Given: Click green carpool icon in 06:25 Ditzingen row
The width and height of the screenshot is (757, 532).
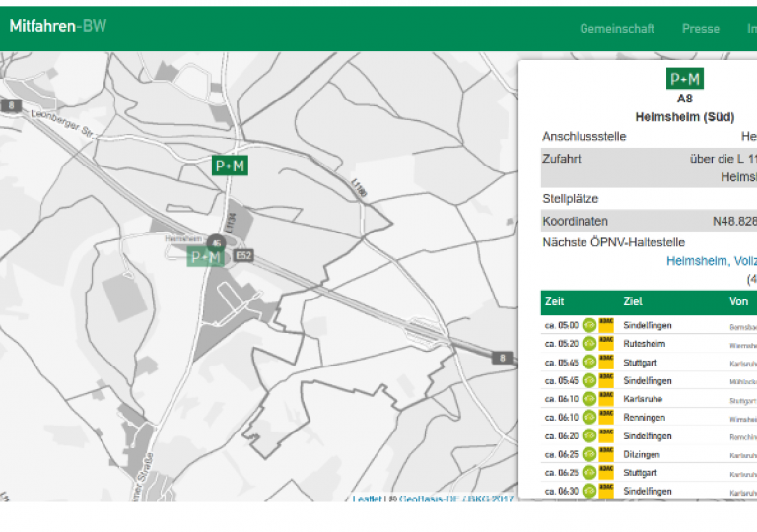Looking at the screenshot, I should point(588,454).
